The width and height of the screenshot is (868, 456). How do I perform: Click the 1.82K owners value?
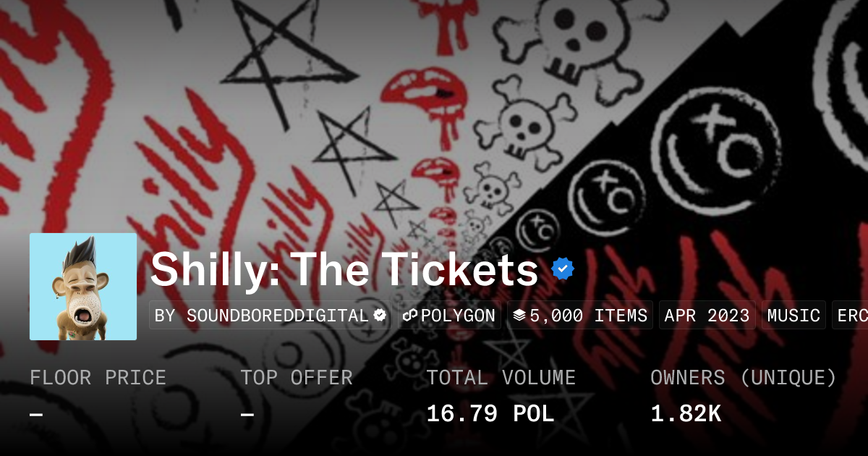tap(686, 414)
